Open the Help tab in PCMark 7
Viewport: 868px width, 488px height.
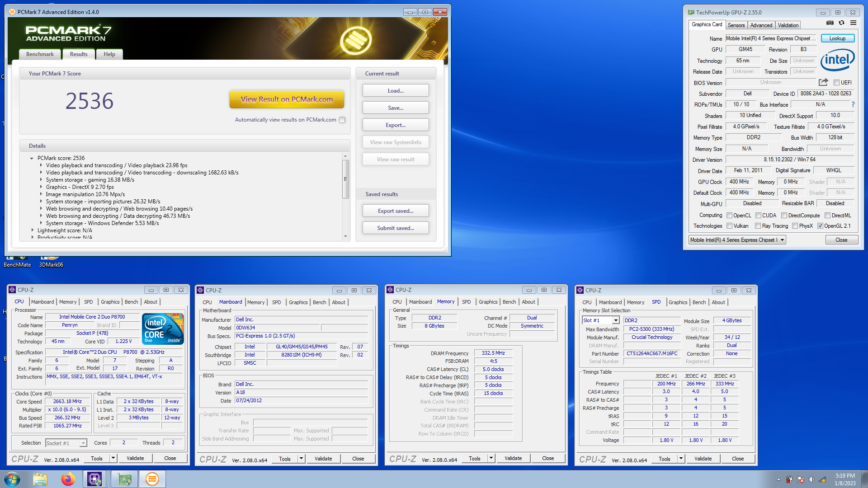[x=109, y=54]
